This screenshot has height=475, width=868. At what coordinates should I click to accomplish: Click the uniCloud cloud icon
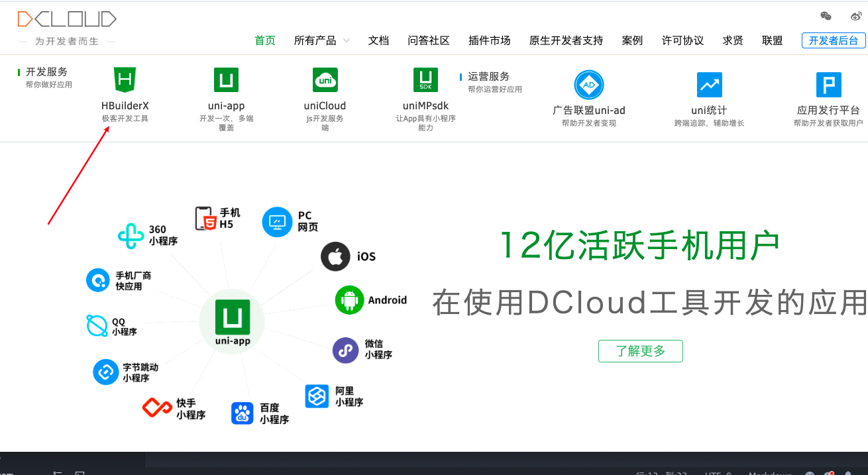click(x=325, y=79)
